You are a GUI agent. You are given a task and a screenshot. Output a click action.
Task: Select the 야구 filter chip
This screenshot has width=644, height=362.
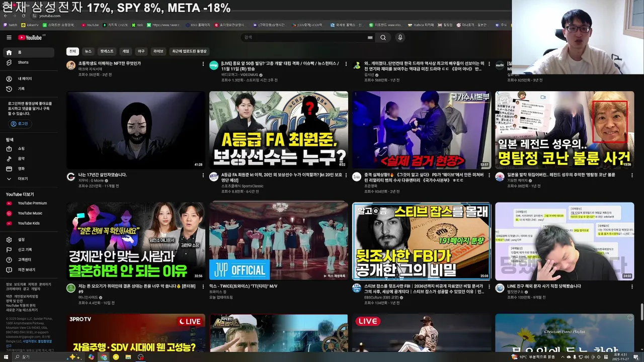[x=141, y=51]
